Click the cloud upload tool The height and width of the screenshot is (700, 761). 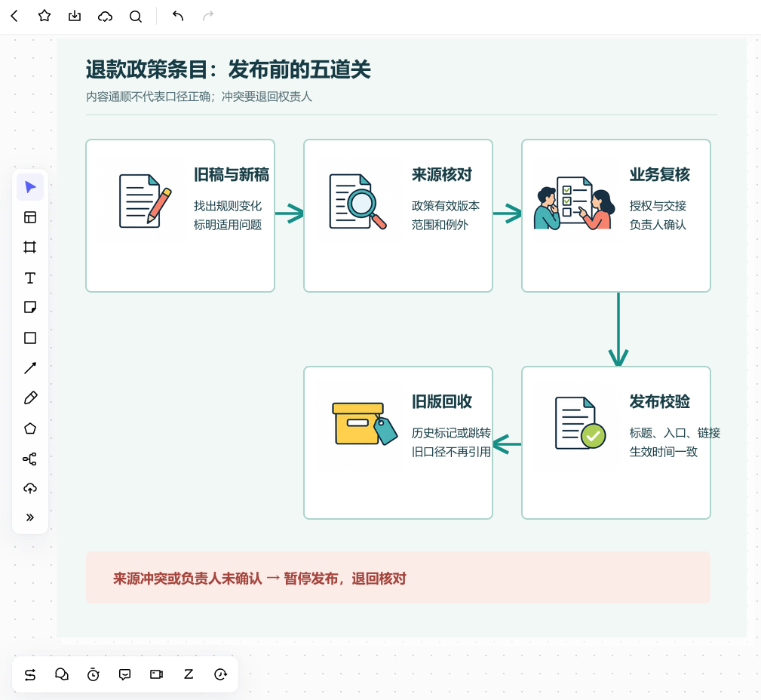pos(30,488)
